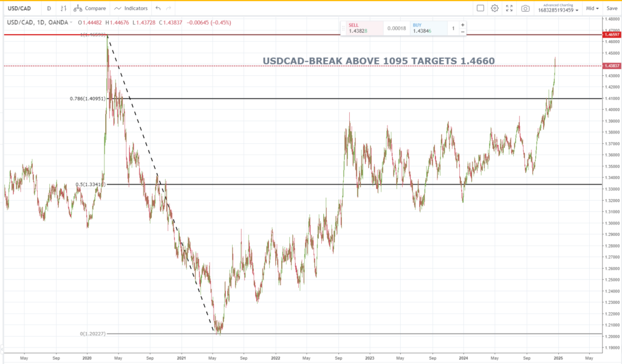
Task: Change the D timeframe interval
Action: (x=49, y=8)
